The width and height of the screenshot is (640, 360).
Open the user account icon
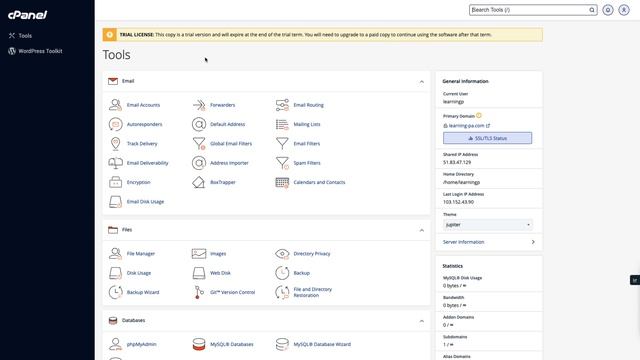[x=624, y=10]
